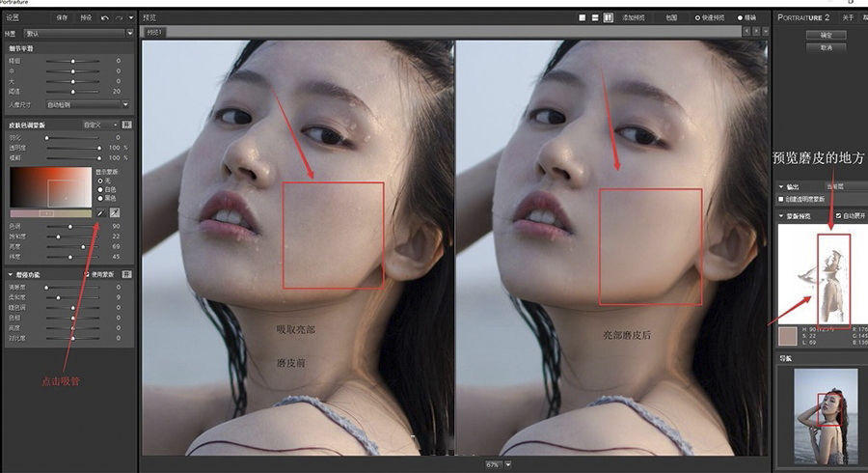Go to next preview tab arrow
Viewport: 868px width, 473px height.
pyautogui.click(x=756, y=32)
